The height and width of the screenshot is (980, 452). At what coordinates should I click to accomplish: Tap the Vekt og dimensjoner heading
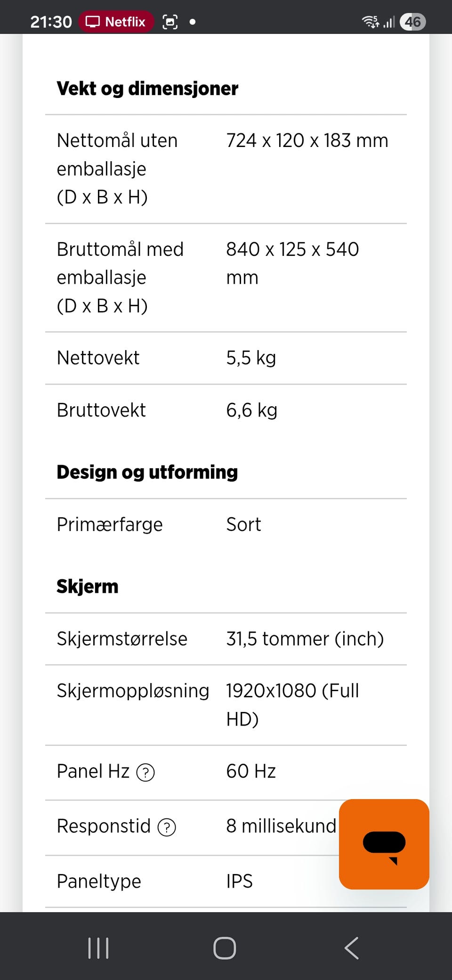click(147, 89)
